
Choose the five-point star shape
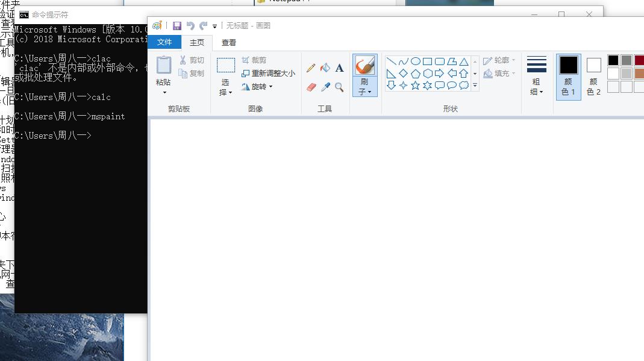[415, 86]
